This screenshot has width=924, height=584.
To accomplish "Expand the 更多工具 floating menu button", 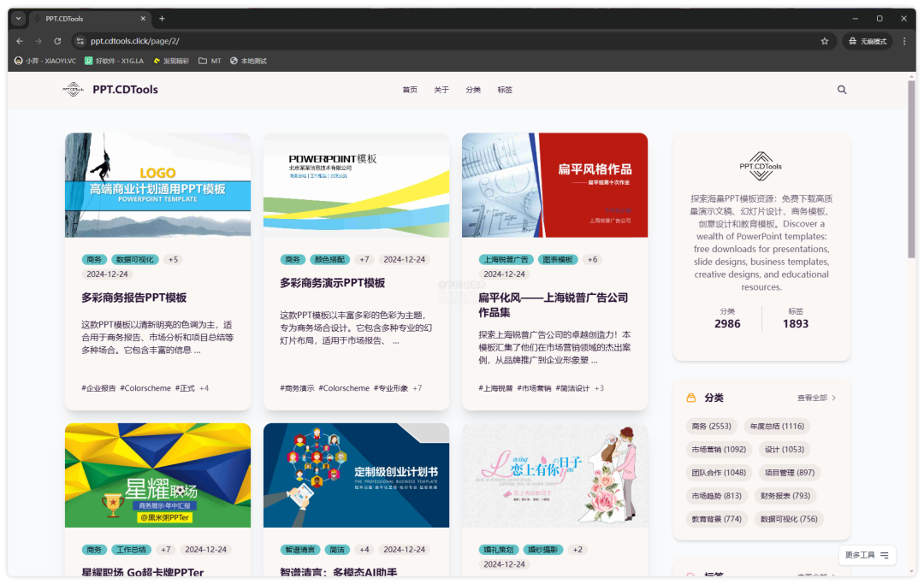I will 867,555.
